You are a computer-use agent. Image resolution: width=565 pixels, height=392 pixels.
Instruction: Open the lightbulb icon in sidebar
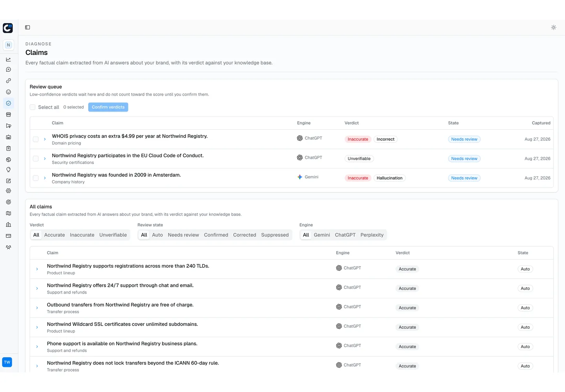8,170
